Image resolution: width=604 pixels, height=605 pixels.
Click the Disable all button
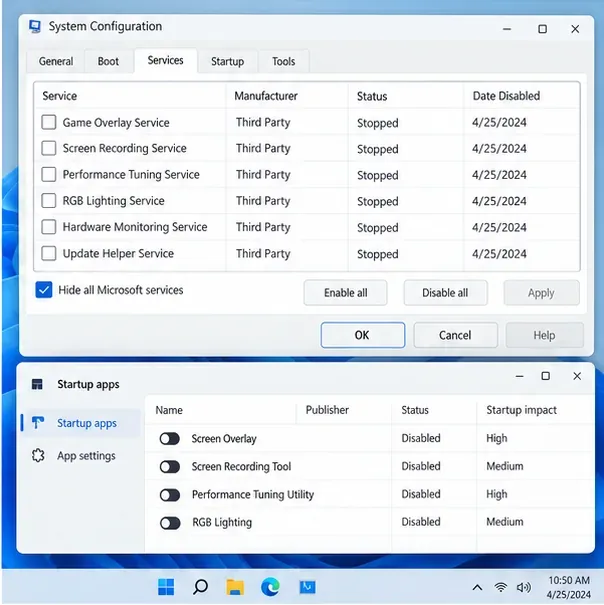[x=445, y=293]
